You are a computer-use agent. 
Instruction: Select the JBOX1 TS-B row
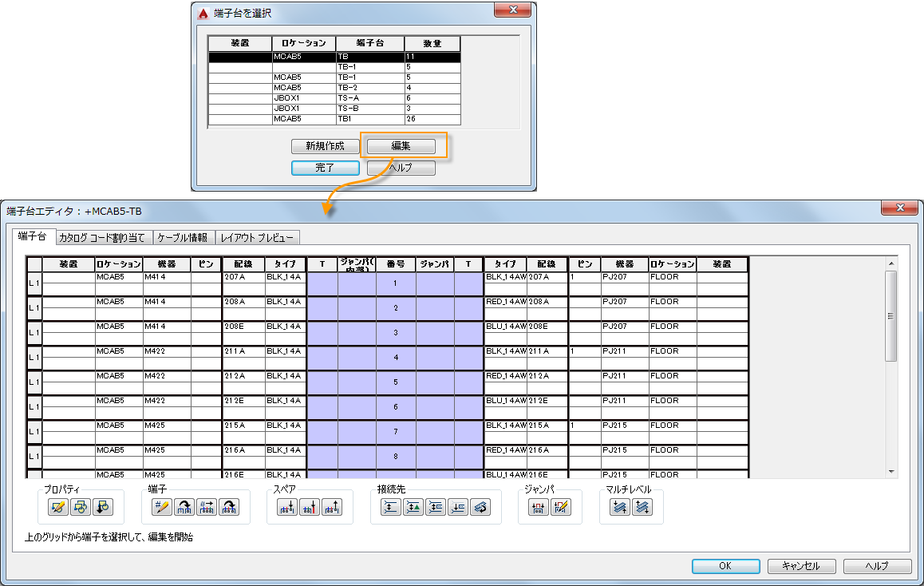(x=334, y=109)
